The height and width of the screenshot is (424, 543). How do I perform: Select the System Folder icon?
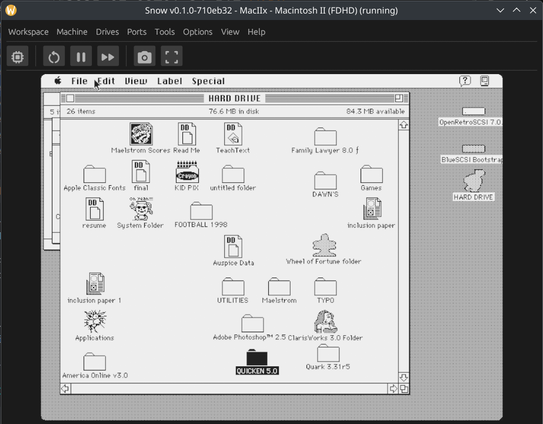coord(141,209)
